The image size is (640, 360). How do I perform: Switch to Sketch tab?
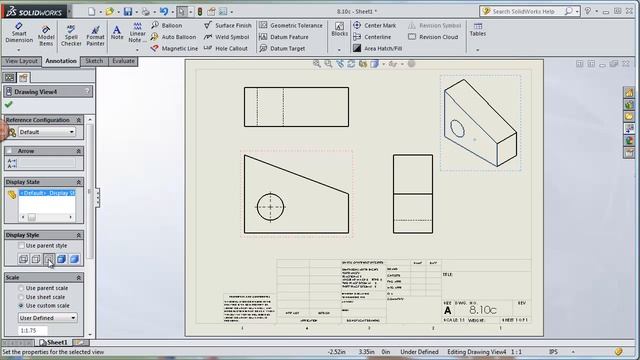[94, 61]
